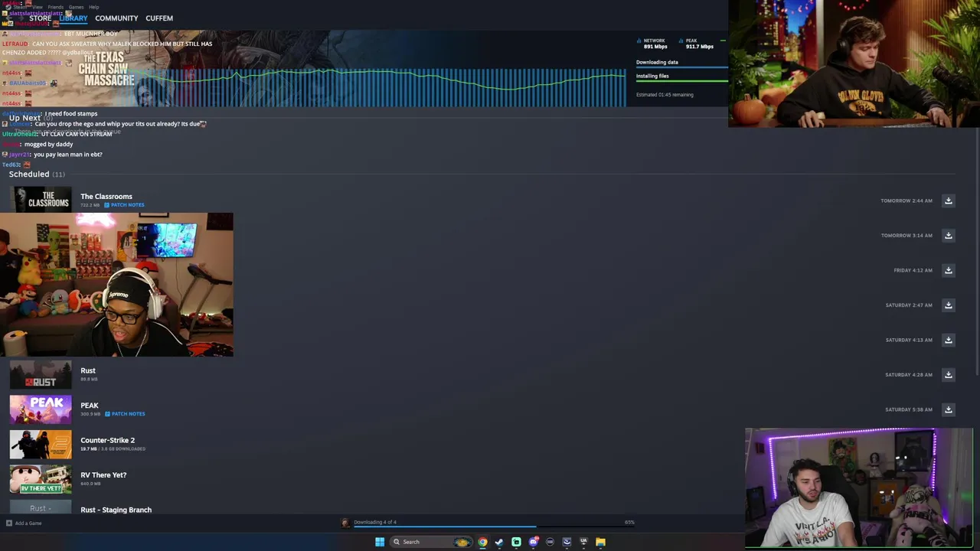
Task: Open PEAK patch notes
Action: [x=125, y=414]
